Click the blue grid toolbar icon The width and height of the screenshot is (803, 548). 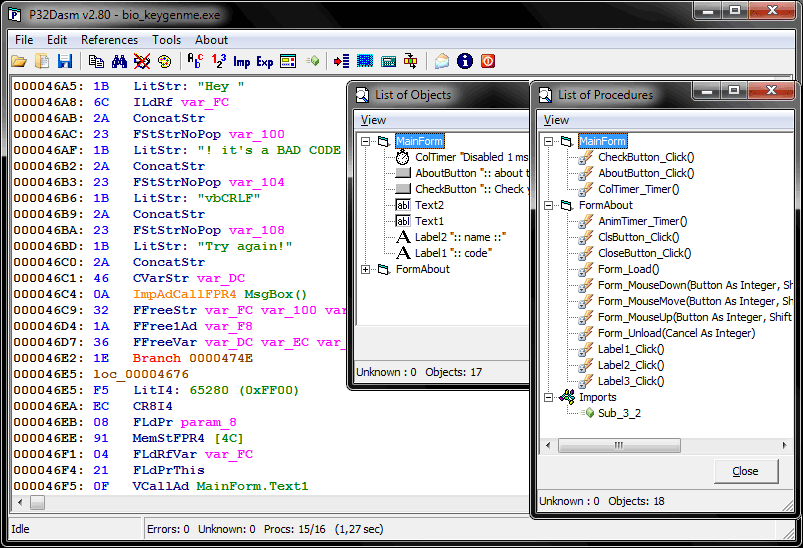[365, 61]
